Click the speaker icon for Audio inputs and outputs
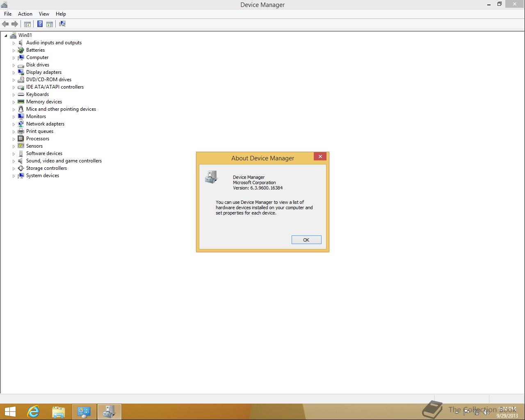 [21, 43]
